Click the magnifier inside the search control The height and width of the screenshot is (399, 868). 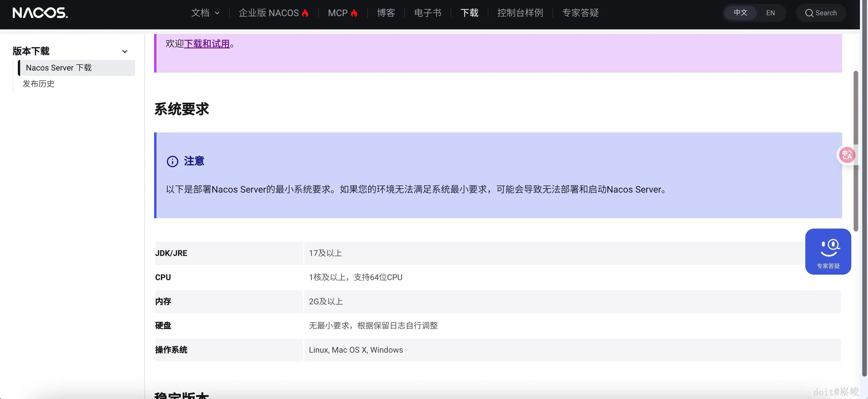[809, 13]
